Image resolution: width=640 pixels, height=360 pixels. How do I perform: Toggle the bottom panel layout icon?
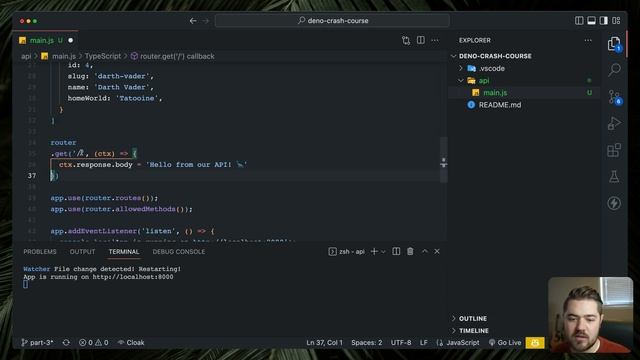[x=591, y=20]
